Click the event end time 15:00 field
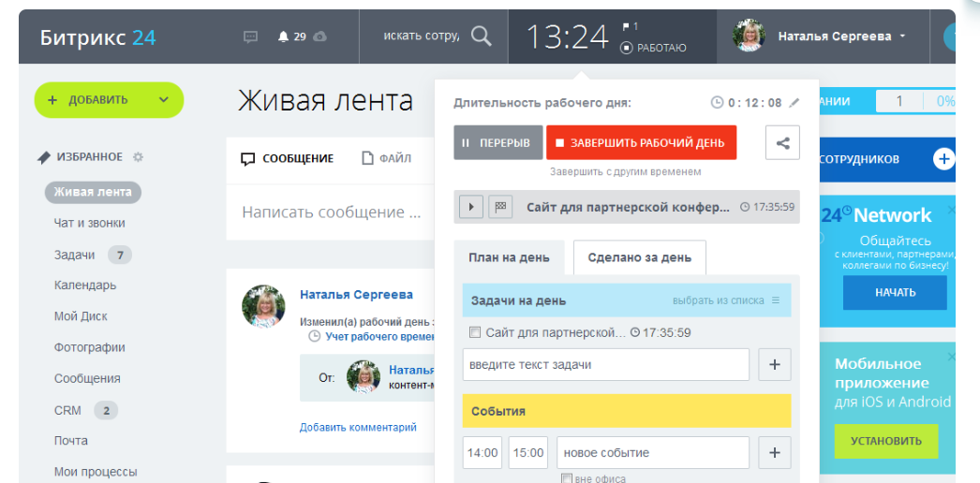980x483 pixels. (528, 452)
